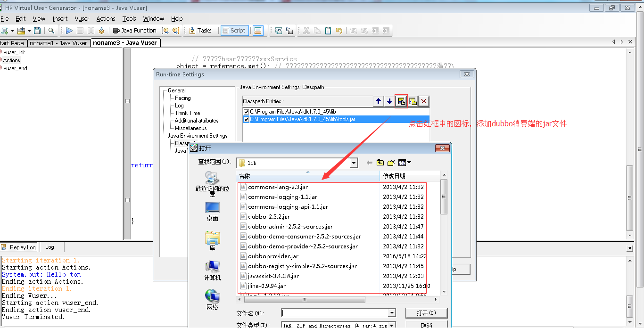This screenshot has width=644, height=328.
Task: Switch to Script view toolbar button
Action: coord(234,31)
